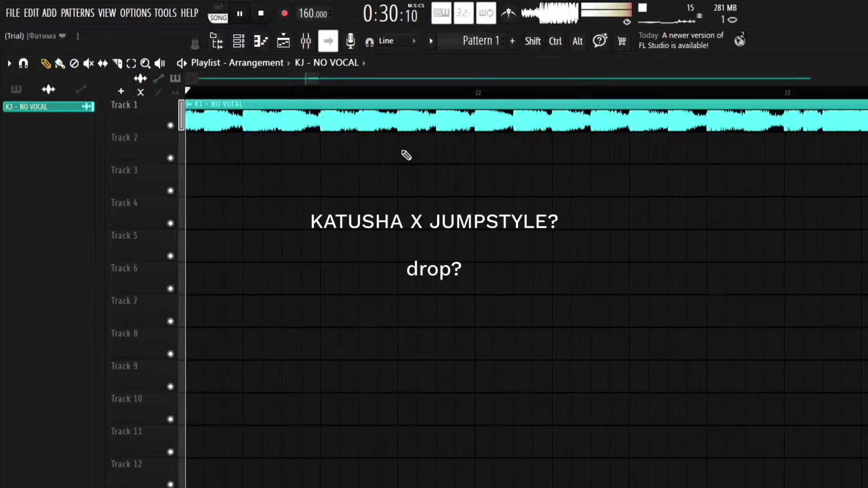Viewport: 868px width, 488px height.
Task: Open the VIEW menu
Action: (107, 13)
